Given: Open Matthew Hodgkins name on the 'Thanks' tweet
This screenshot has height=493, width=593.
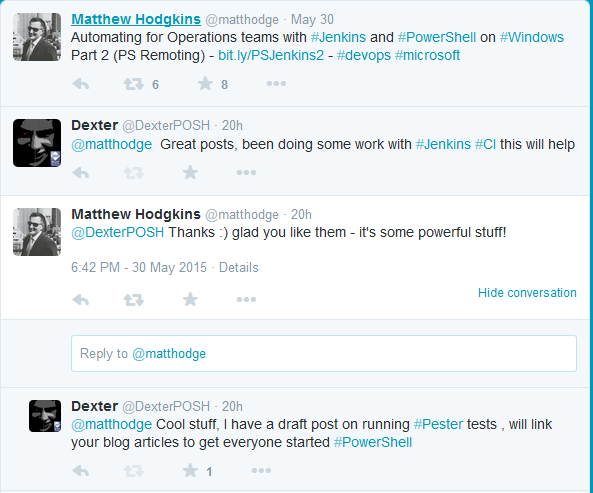Looking at the screenshot, I should pyautogui.click(x=136, y=214).
